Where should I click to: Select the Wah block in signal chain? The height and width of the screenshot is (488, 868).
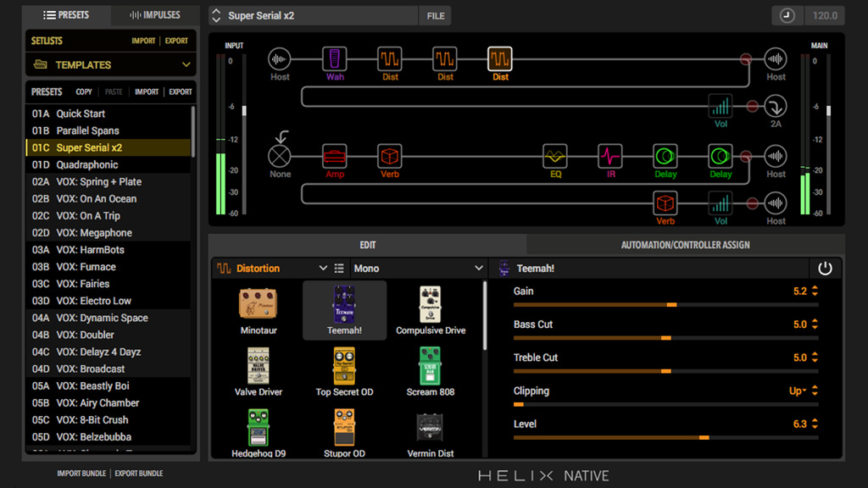(335, 59)
